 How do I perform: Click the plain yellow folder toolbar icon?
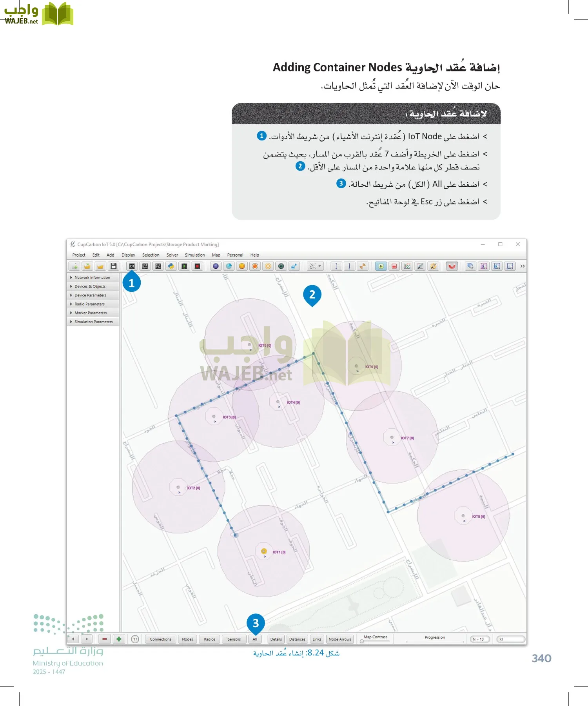pyautogui.click(x=100, y=266)
